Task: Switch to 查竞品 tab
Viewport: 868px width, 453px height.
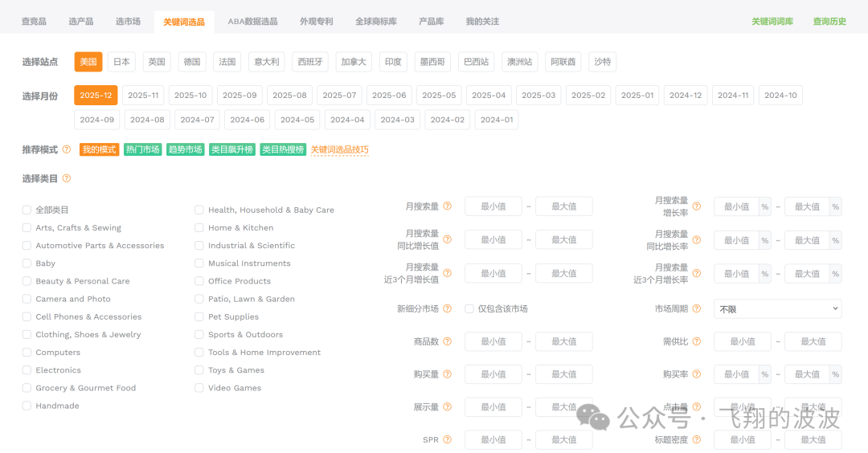Action: click(x=34, y=22)
